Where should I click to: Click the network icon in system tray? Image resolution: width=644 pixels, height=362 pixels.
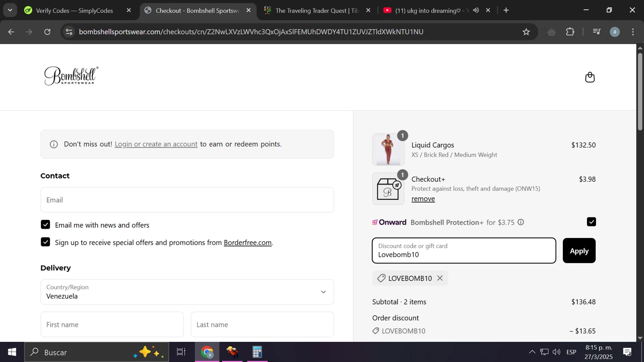click(x=544, y=352)
